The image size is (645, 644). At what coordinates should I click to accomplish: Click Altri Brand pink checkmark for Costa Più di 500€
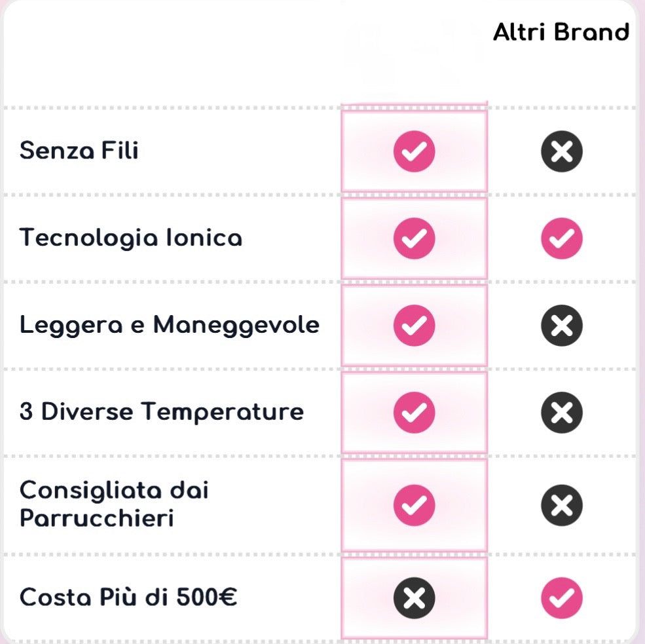tap(562, 597)
